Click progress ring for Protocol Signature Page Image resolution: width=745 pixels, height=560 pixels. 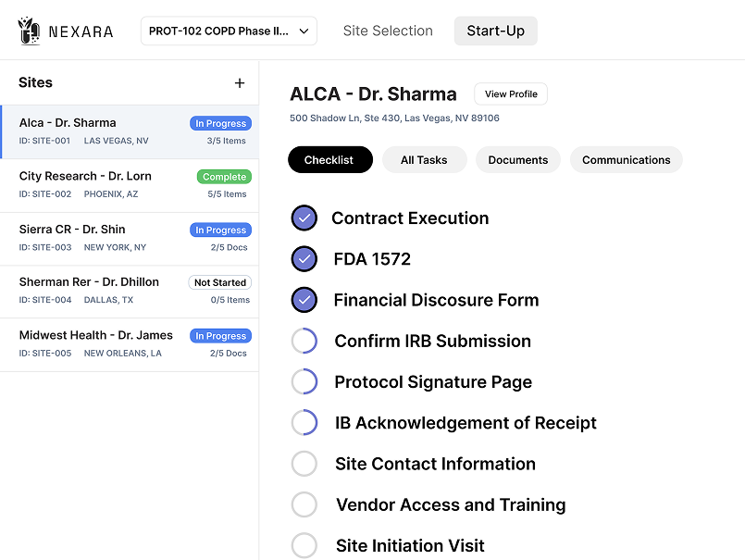pos(304,382)
